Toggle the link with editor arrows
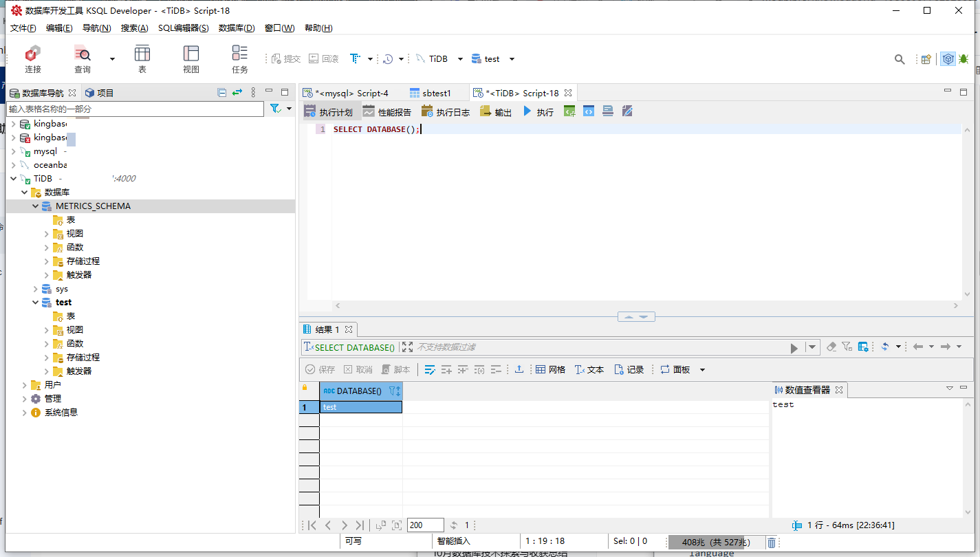Image resolution: width=980 pixels, height=557 pixels. click(237, 93)
